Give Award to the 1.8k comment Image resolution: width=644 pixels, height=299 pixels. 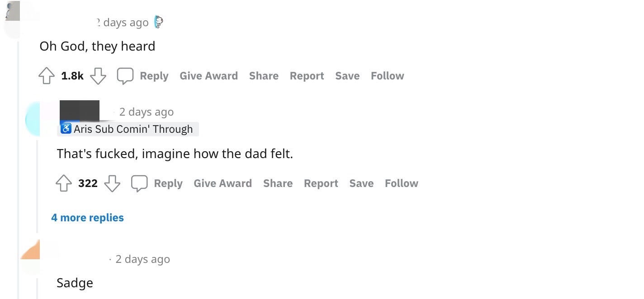(208, 76)
